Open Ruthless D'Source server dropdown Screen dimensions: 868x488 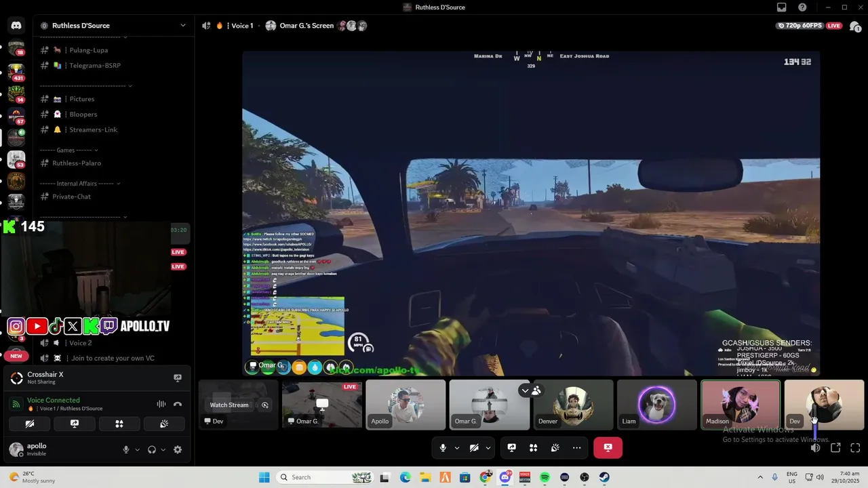click(x=182, y=26)
